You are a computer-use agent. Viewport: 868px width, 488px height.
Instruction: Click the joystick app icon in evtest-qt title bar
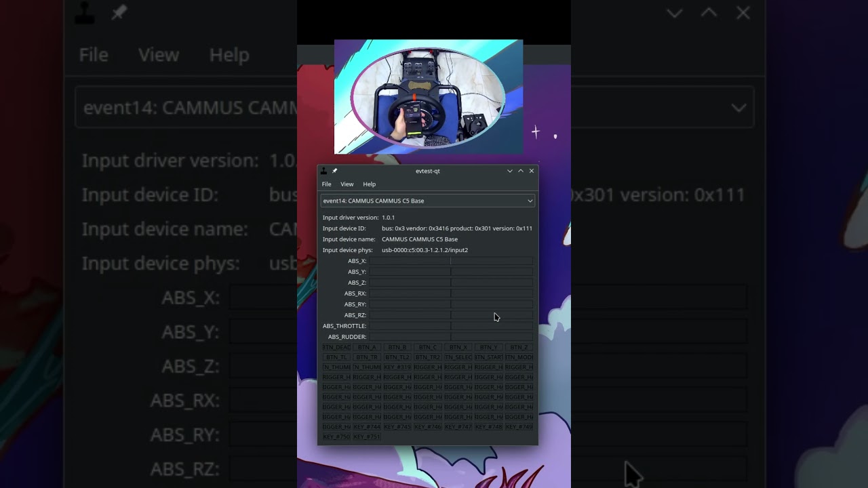tap(323, 171)
